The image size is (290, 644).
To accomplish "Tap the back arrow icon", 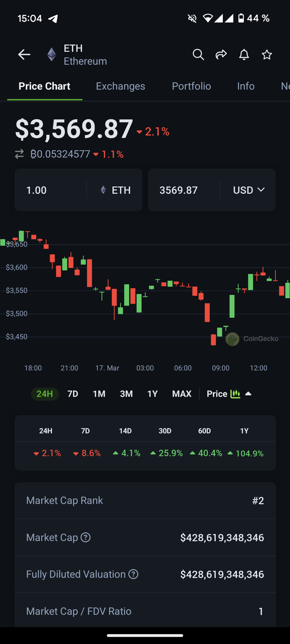I will point(24,55).
